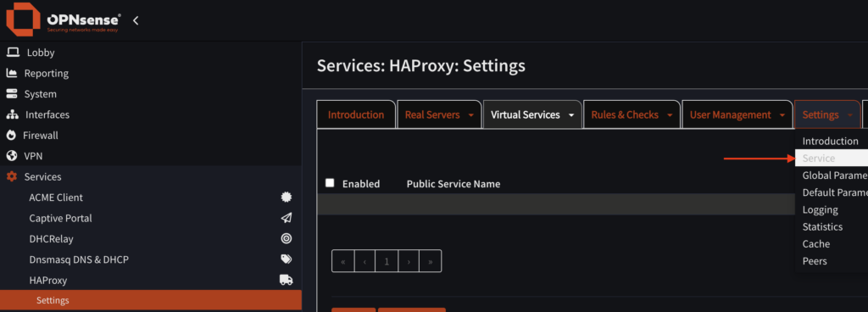Collapse sidebar with the left chevron
This screenshot has width=868, height=312.
pyautogui.click(x=136, y=20)
